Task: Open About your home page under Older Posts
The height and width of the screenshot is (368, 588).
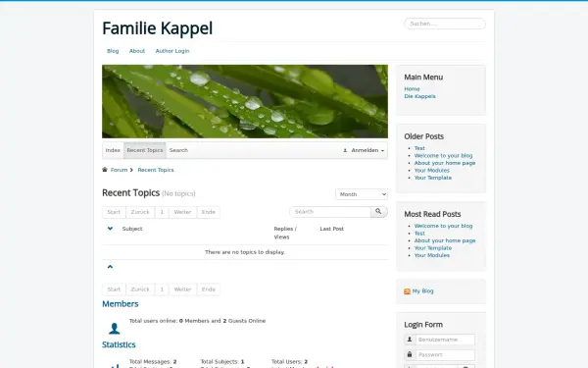Action: (445, 163)
